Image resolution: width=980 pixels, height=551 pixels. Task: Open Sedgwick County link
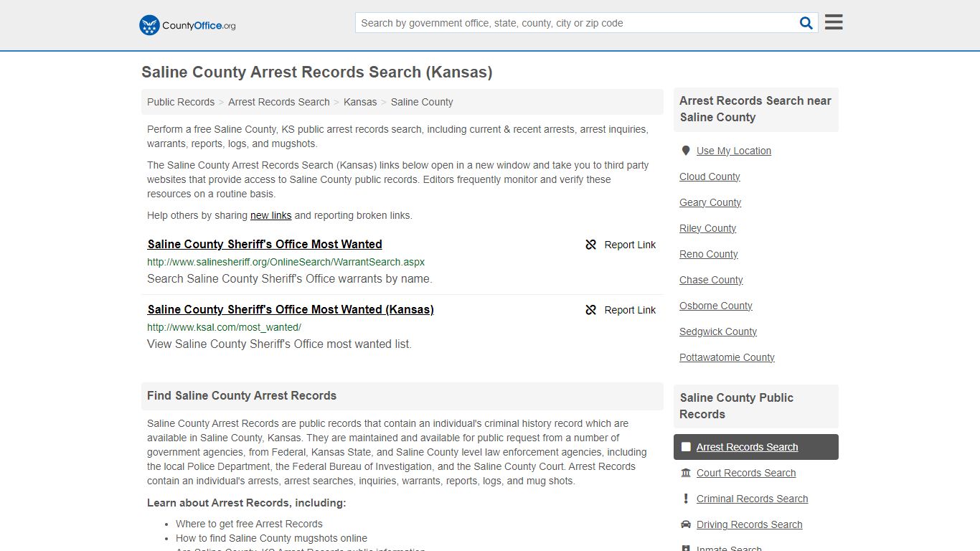(718, 331)
